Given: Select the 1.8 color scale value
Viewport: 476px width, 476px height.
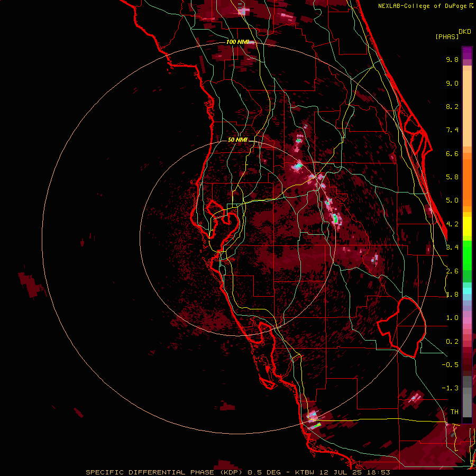Looking at the screenshot, I should [452, 295].
